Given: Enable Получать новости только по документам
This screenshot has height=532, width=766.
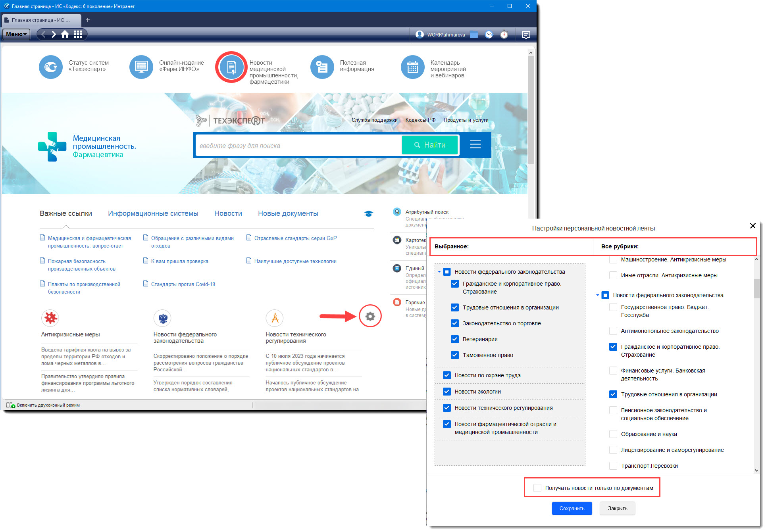Looking at the screenshot, I should (537, 488).
